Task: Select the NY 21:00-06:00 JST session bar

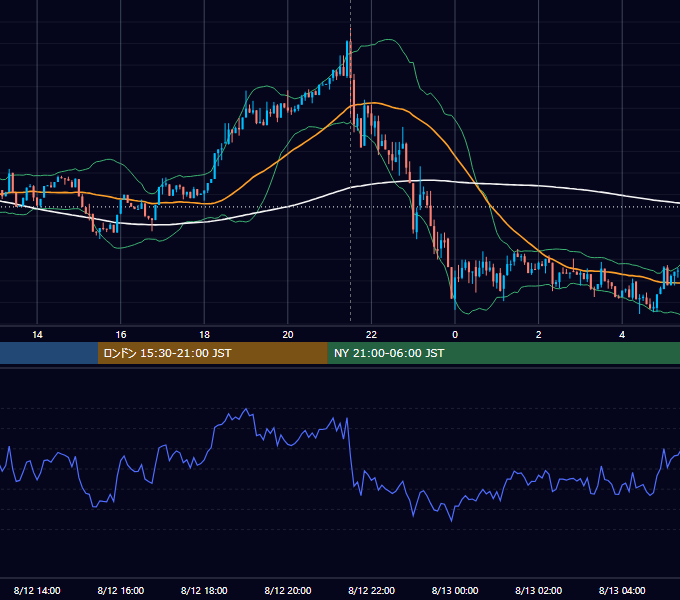Action: click(503, 353)
